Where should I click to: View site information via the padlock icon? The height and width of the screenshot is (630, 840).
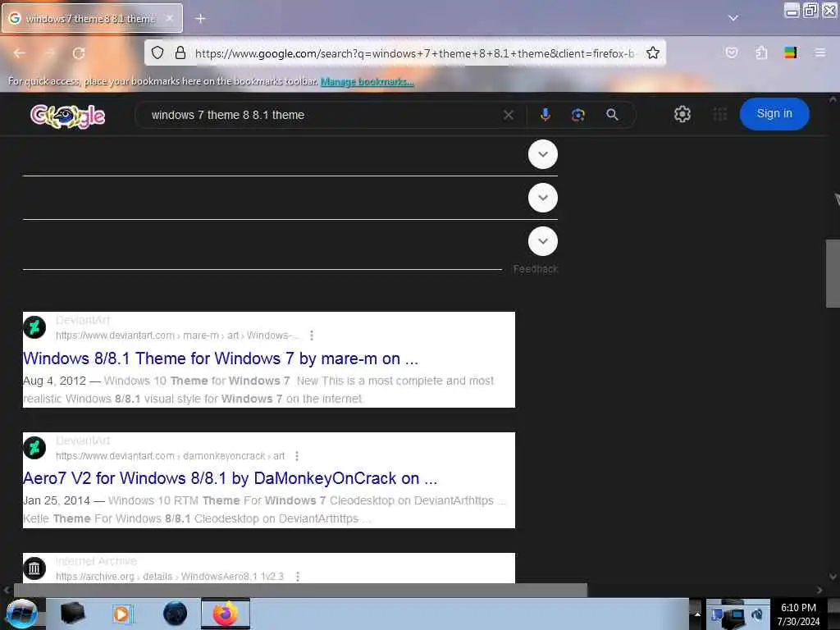pos(180,52)
